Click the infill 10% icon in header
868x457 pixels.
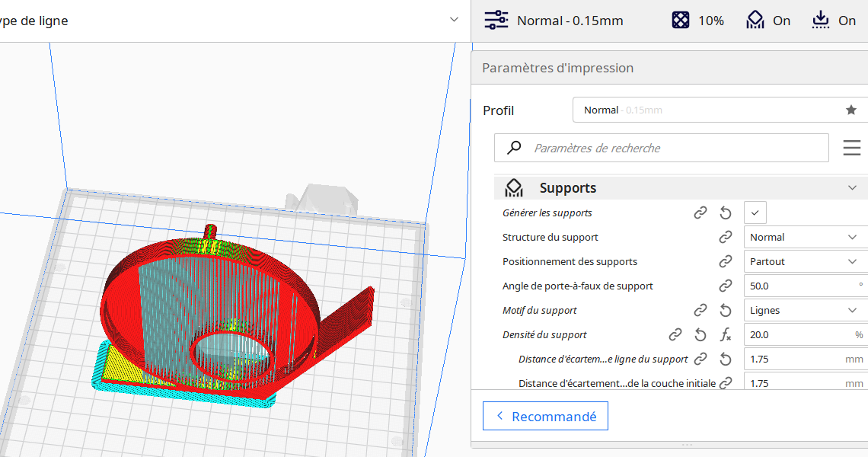(x=681, y=21)
